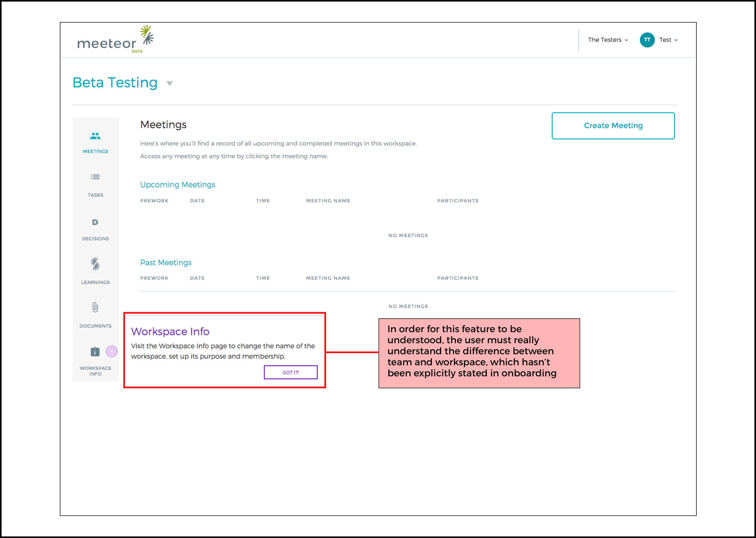Click the Past Meetings heading
The image size is (756, 538).
[166, 262]
